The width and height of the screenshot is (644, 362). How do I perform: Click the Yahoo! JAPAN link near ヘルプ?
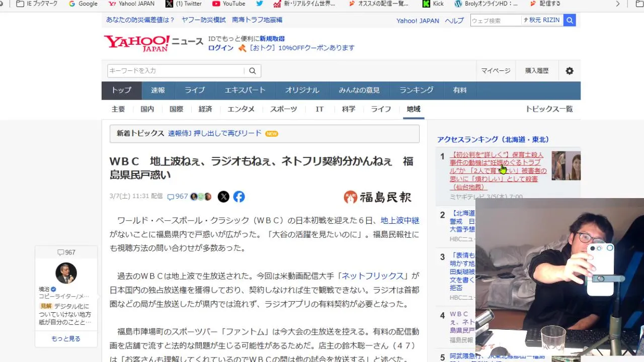pos(418,21)
